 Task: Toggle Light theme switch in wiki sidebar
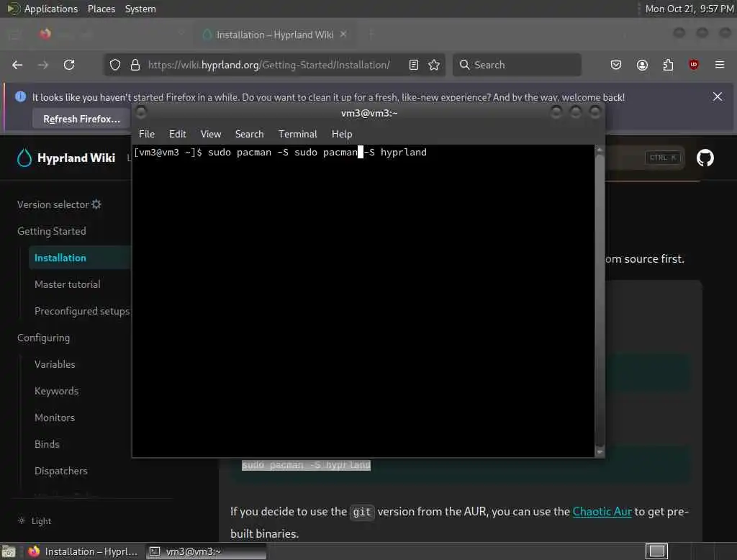tap(35, 521)
